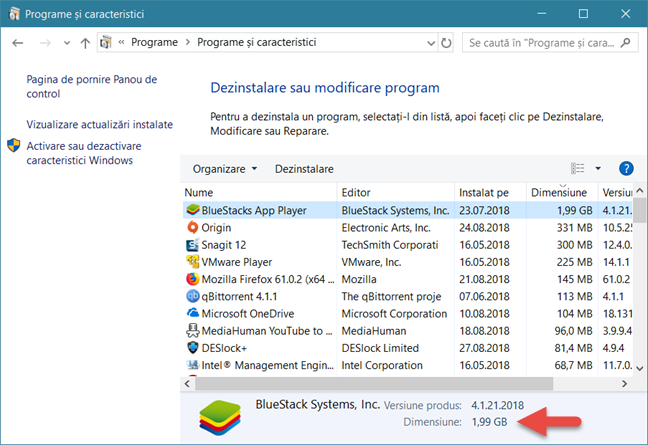Sort by Versiune column header
The width and height of the screenshot is (648, 445).
pyautogui.click(x=616, y=193)
